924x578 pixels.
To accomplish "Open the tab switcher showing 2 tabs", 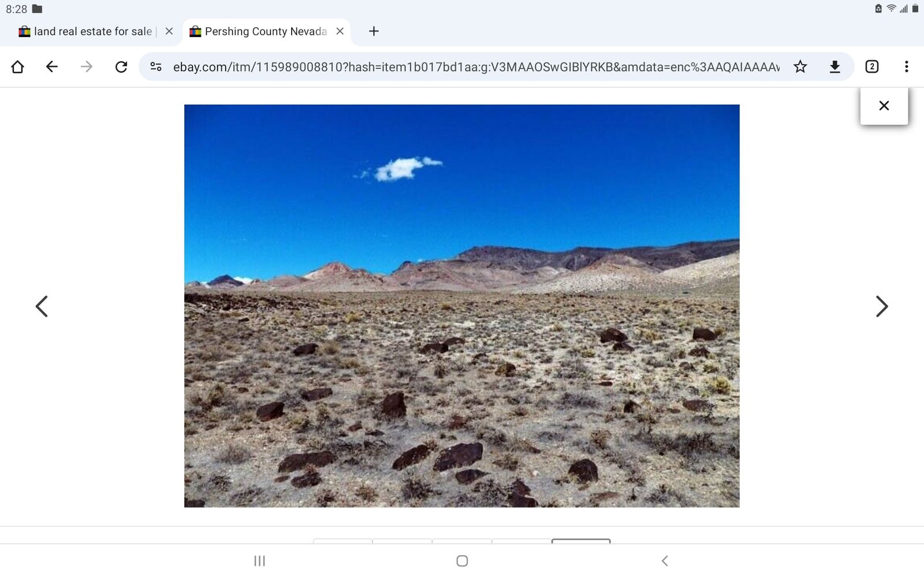I will coord(872,67).
